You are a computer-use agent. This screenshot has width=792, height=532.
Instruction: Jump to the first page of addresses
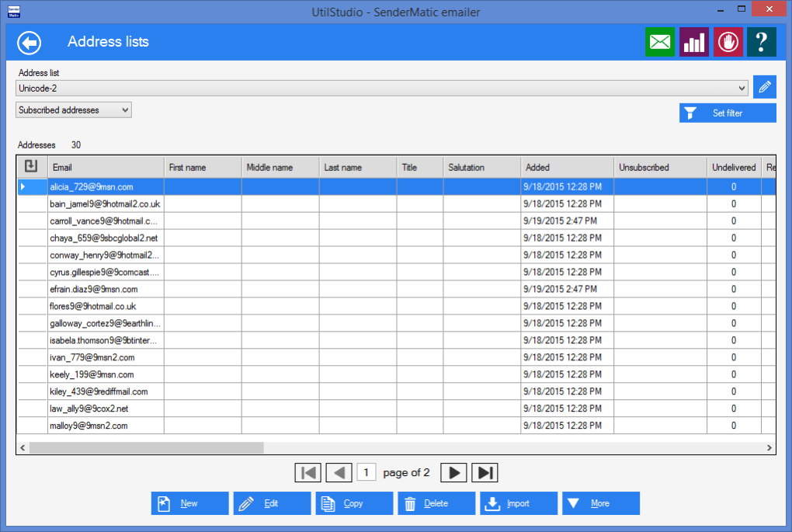[308, 472]
